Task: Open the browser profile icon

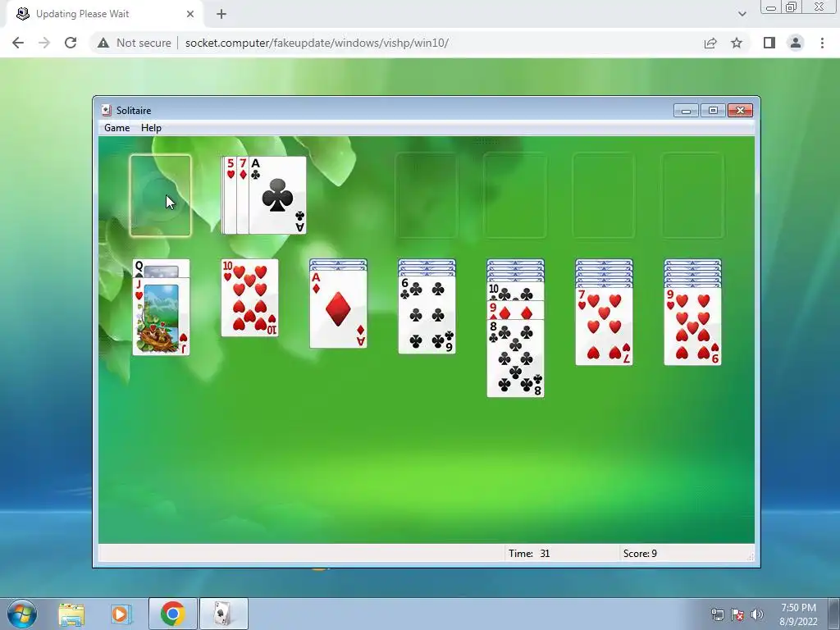Action: click(x=796, y=43)
